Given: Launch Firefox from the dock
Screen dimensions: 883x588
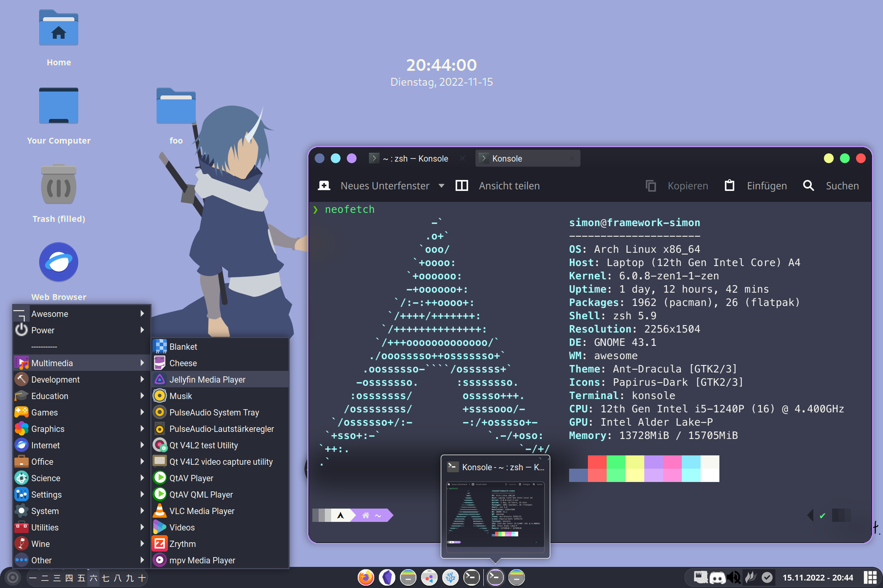Looking at the screenshot, I should 366,577.
